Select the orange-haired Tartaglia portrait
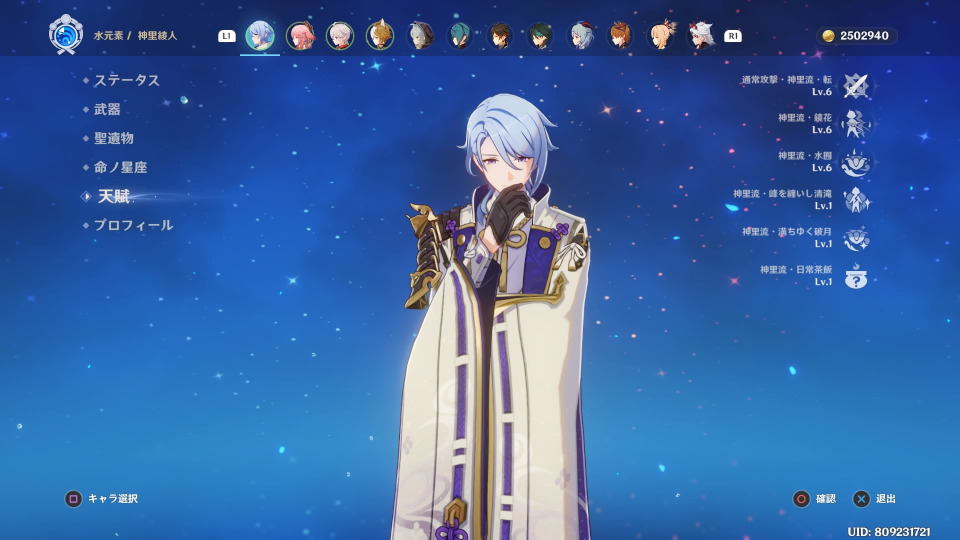 (x=621, y=36)
